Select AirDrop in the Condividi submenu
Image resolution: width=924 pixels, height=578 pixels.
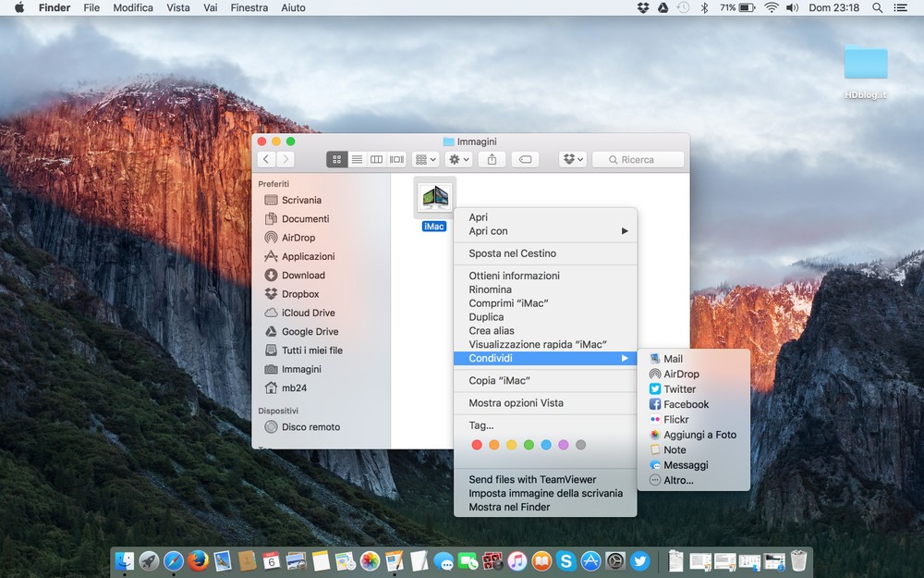(681, 374)
